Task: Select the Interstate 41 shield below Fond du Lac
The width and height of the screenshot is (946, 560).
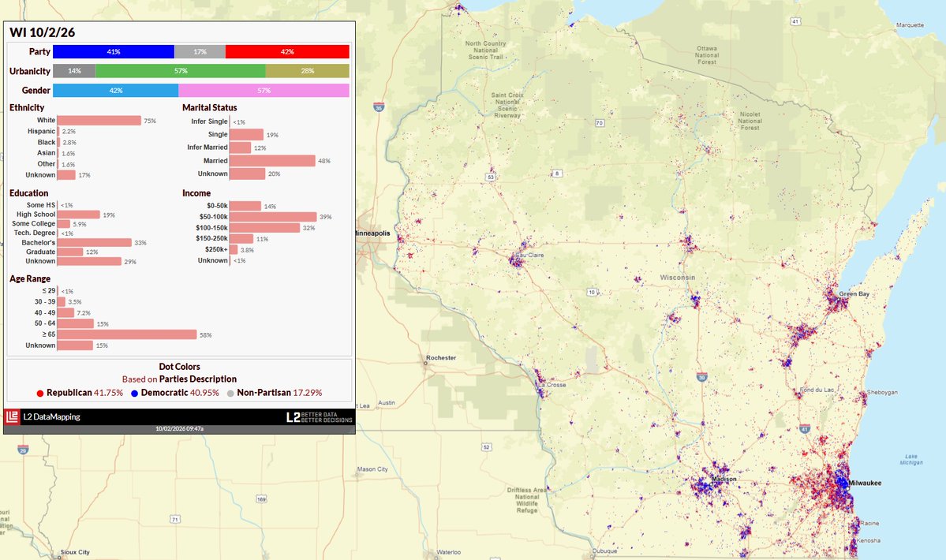Action: pos(804,428)
